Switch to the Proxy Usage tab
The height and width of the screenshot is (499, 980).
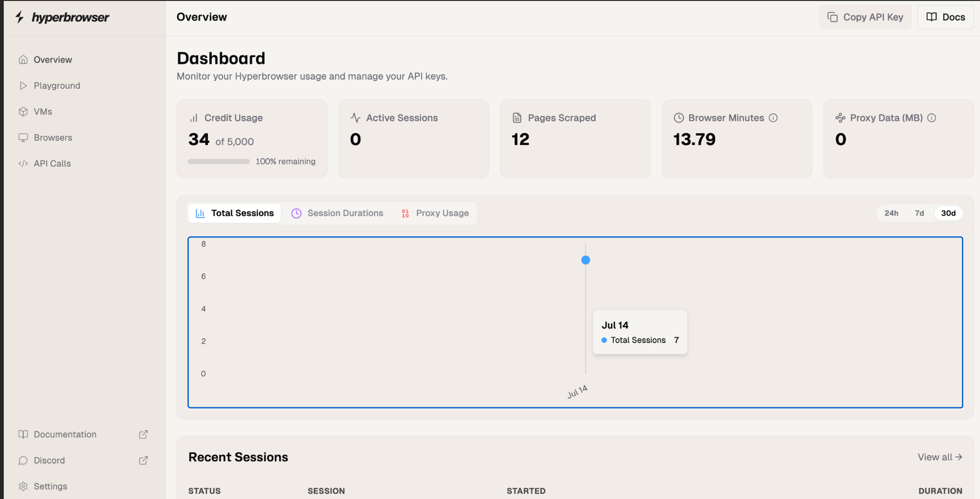pyautogui.click(x=435, y=213)
